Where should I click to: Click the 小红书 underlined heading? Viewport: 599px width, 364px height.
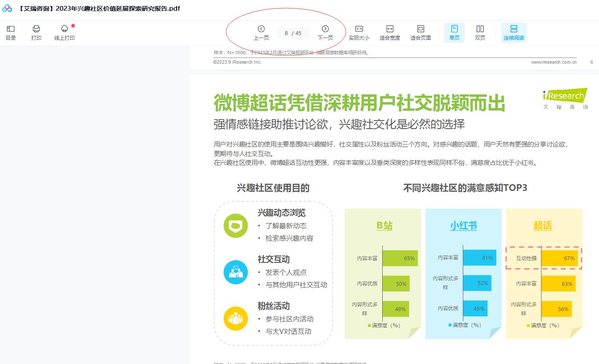coord(463,226)
